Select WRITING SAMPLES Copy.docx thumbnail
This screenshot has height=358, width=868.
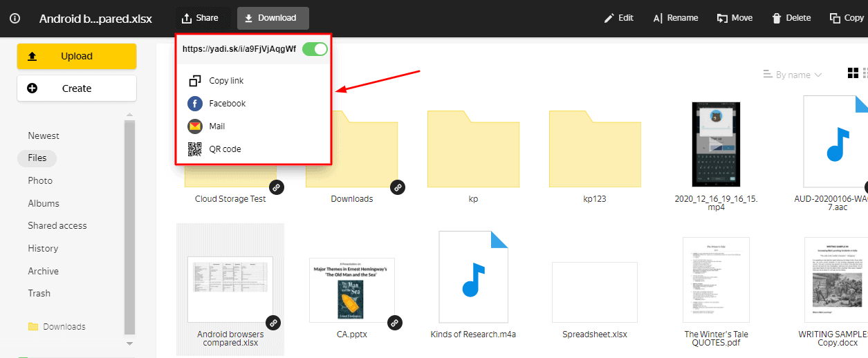coord(838,280)
